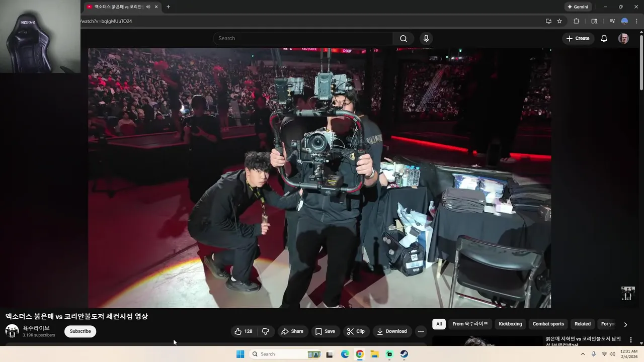Open the Windows Start menu
644x362 pixels.
[240, 354]
